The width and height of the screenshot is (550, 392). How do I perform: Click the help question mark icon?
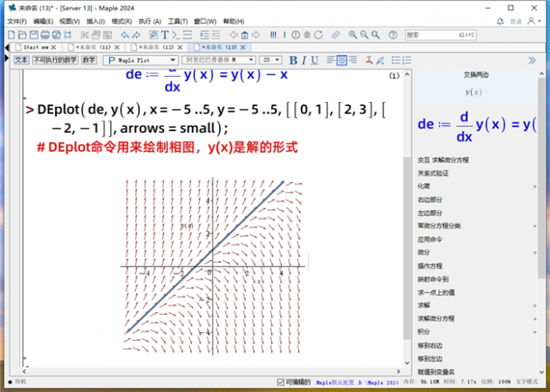[x=392, y=35]
